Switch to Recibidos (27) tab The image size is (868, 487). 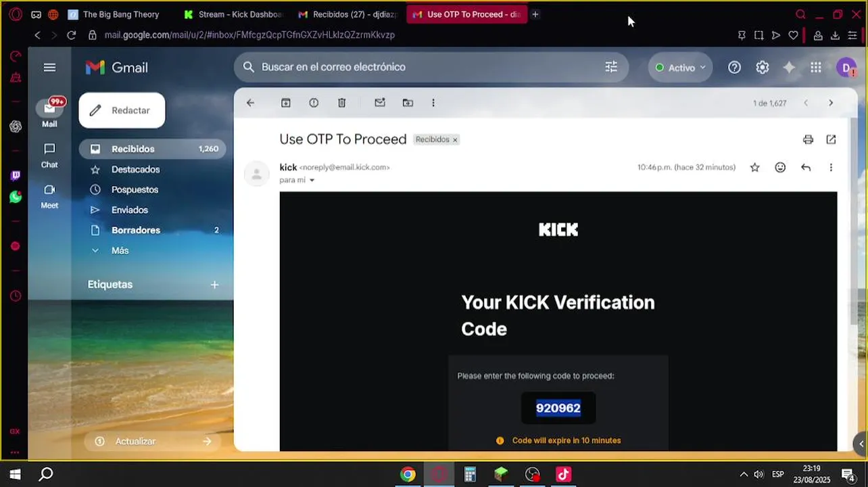348,14
